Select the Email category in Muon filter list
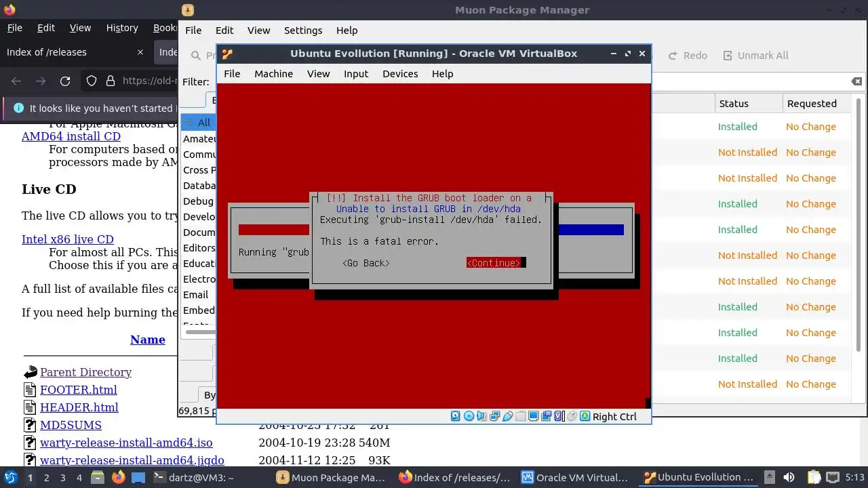 (195, 295)
